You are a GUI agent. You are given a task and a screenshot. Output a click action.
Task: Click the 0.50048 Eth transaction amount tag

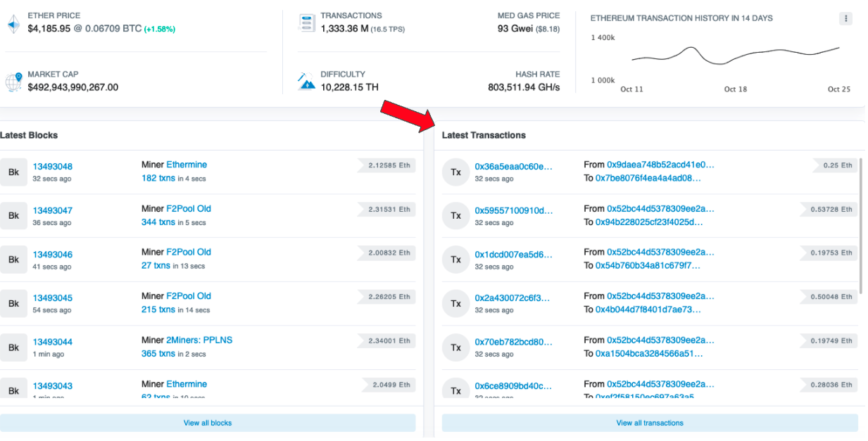(x=829, y=297)
